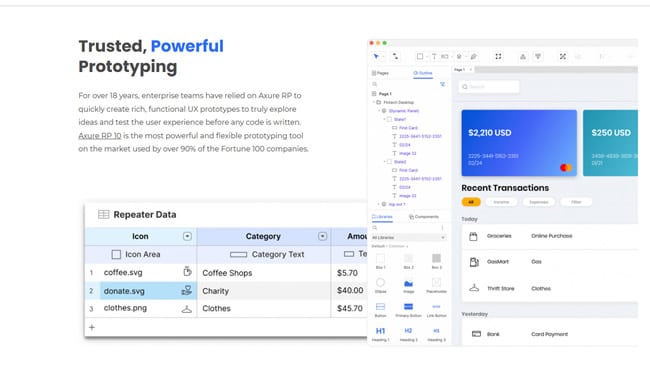This screenshot has width=650, height=366.
Task: Select the text tool in toolbar
Action: click(434, 56)
